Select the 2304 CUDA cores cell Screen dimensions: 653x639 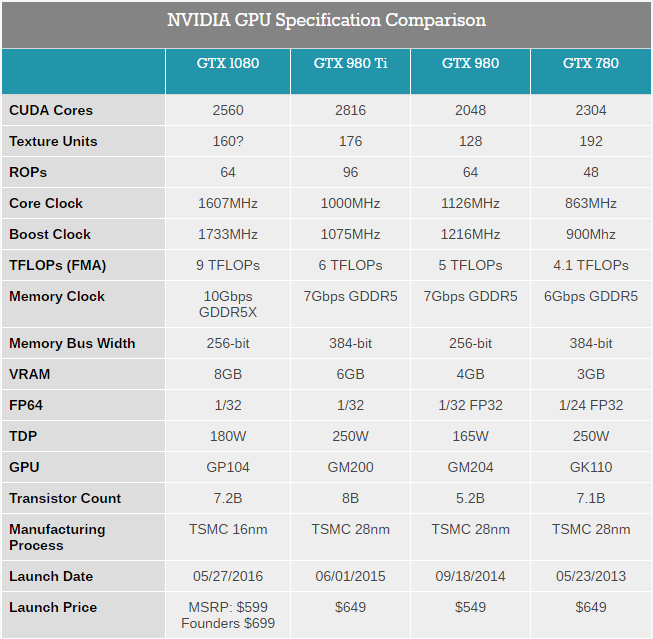coord(591,110)
